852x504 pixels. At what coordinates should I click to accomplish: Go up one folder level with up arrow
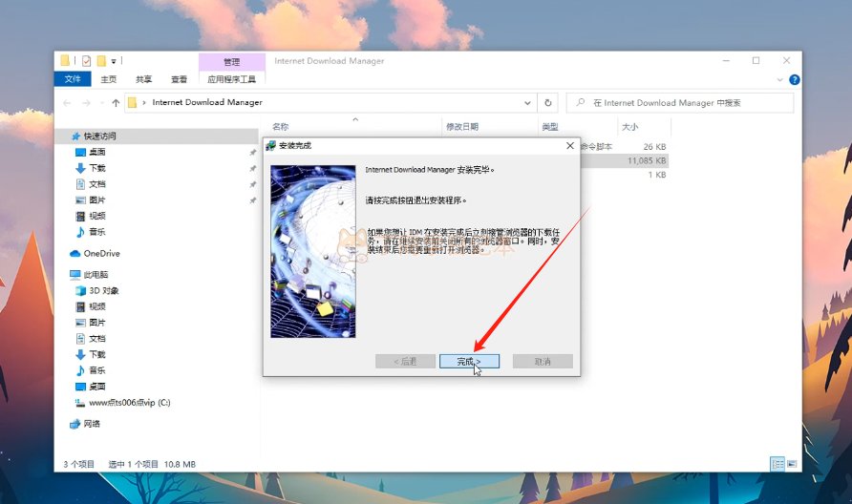click(116, 103)
